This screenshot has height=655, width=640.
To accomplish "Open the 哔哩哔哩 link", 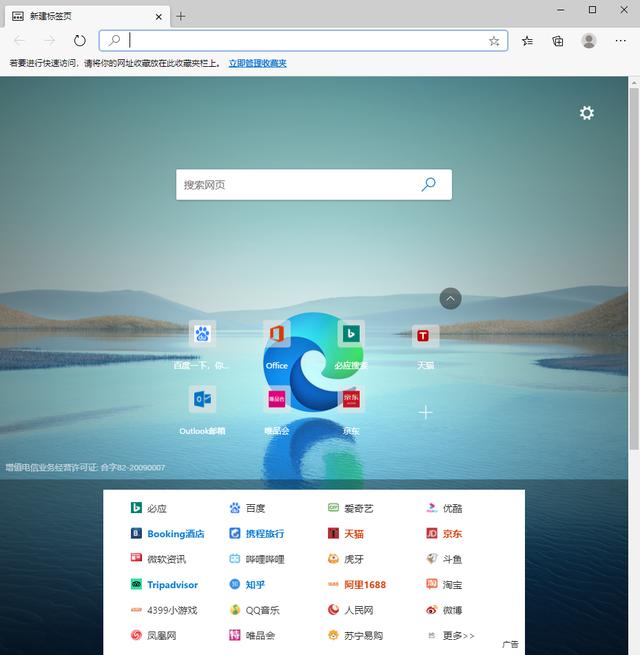I will [x=257, y=559].
